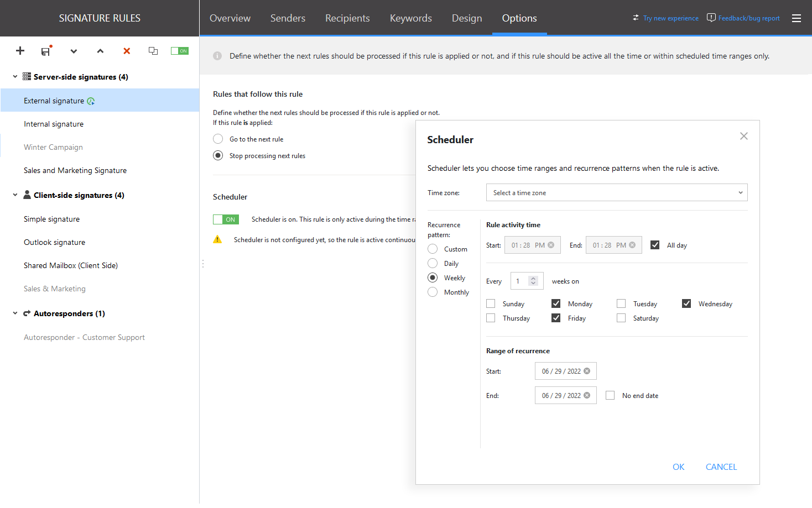
Task: Switch to the Keywords tab
Action: pos(410,18)
